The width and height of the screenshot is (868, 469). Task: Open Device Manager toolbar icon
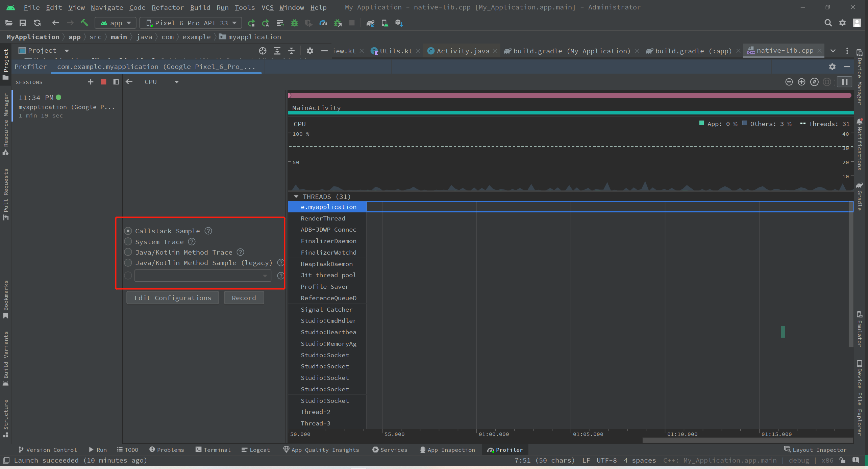click(385, 23)
